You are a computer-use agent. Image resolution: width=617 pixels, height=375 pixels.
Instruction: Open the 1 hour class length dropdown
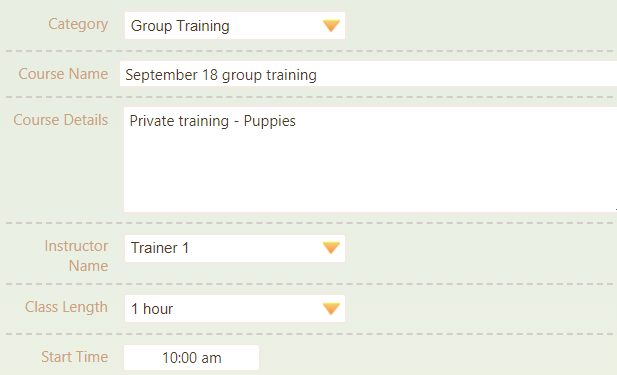click(x=235, y=309)
